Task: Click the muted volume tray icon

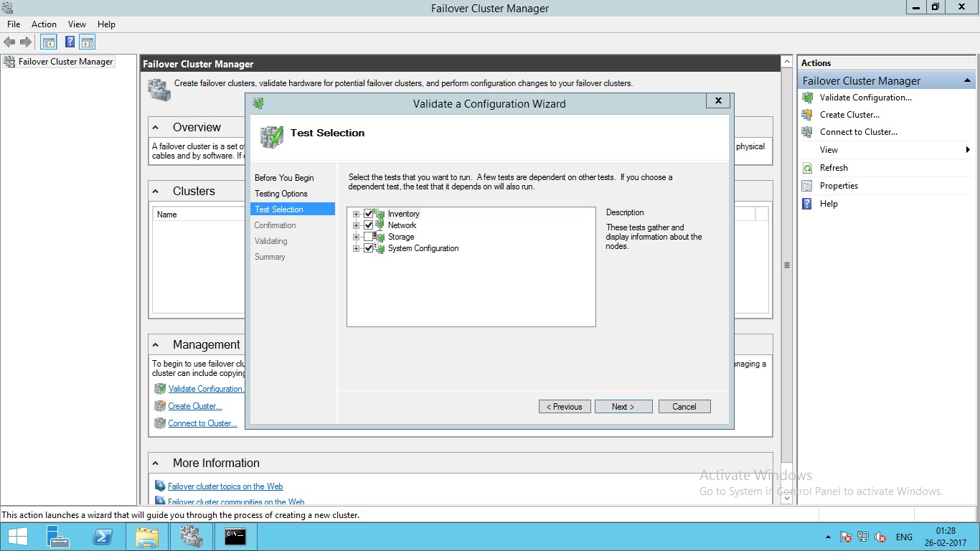Action: pyautogui.click(x=880, y=537)
